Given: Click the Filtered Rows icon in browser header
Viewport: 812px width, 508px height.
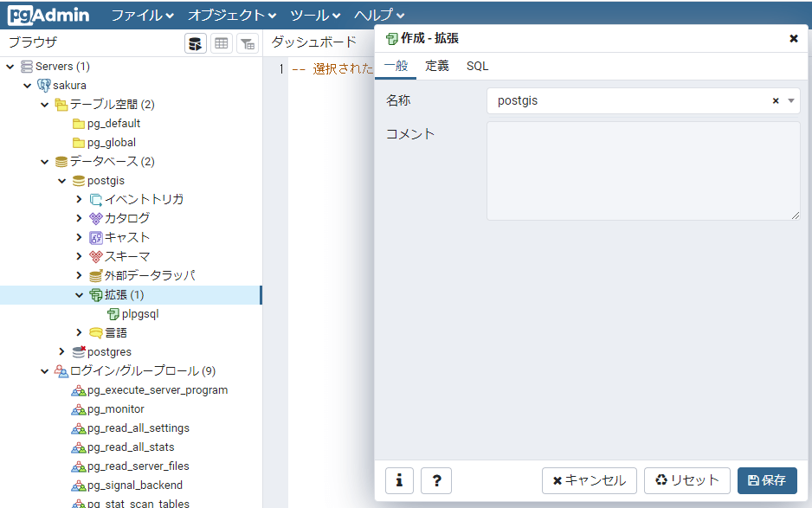Looking at the screenshot, I should tap(248, 43).
